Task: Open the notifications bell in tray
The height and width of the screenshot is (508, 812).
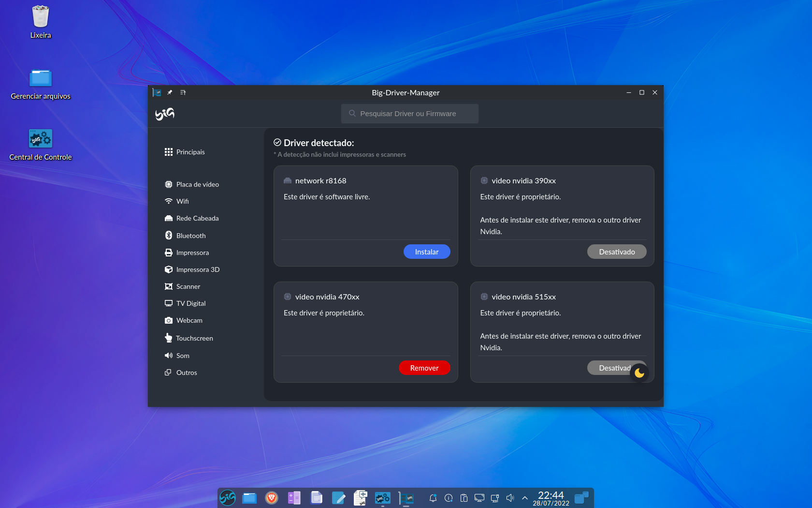Action: click(433, 498)
